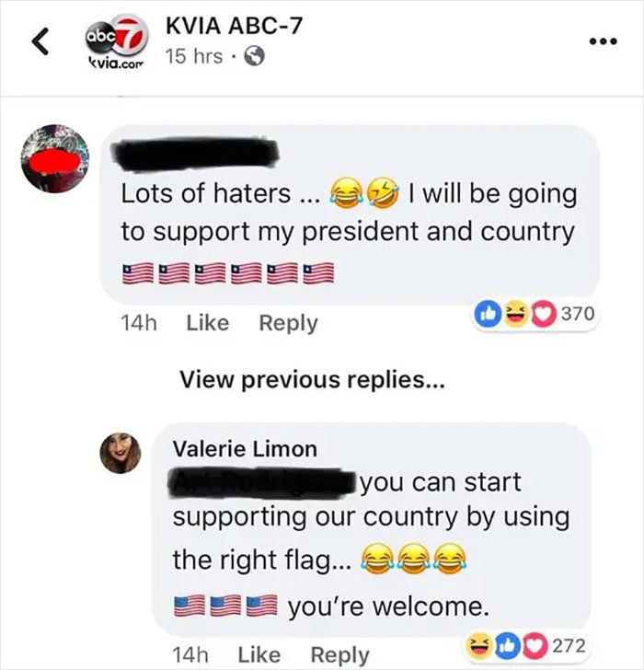Image resolution: width=644 pixels, height=670 pixels.
Task: Open the redacted commenter's profile picture
Action: click(55, 159)
